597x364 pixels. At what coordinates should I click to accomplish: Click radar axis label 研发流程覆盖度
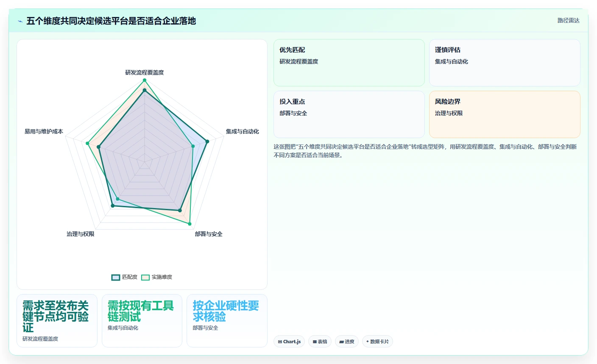(145, 72)
